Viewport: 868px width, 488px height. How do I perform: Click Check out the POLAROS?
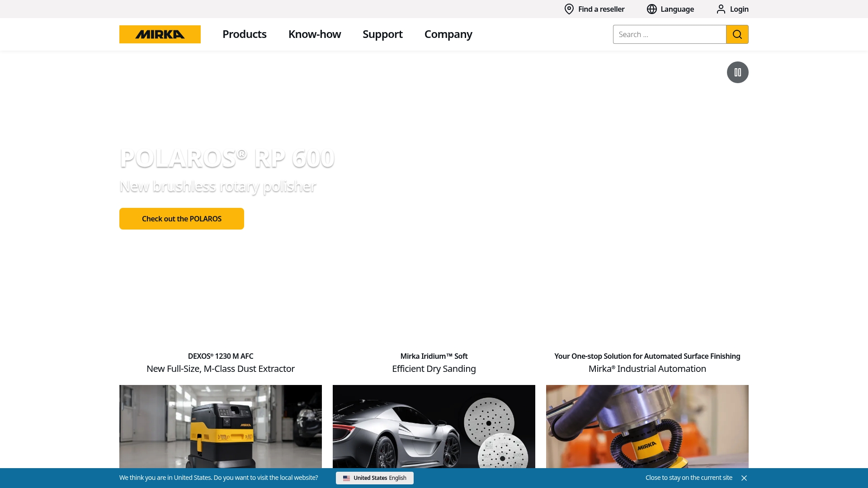[181, 218]
